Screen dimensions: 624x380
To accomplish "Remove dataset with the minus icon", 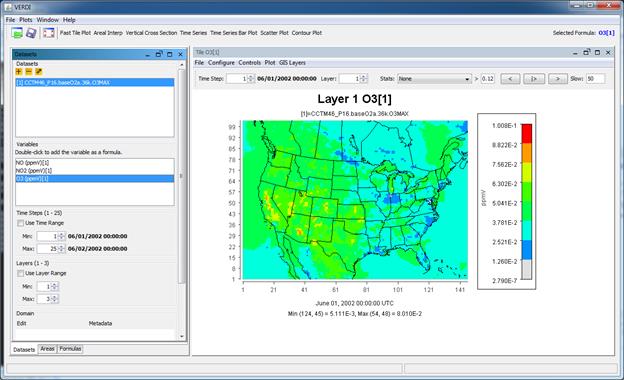I will pyautogui.click(x=29, y=72).
